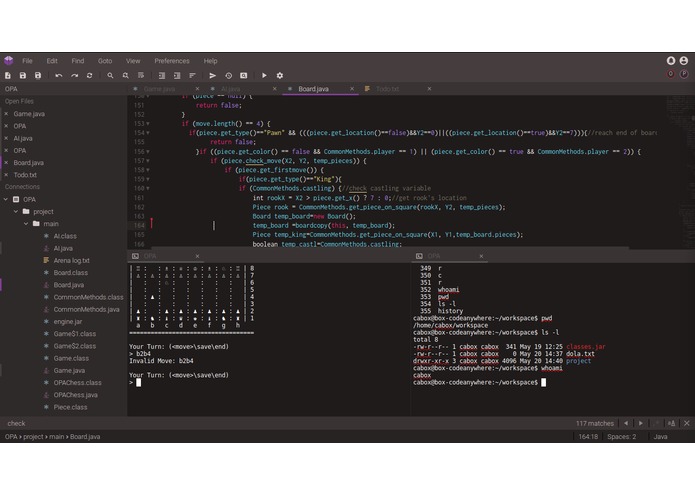Open find using magnifier toolbar icon
The width and height of the screenshot is (695, 494).
[x=110, y=75]
